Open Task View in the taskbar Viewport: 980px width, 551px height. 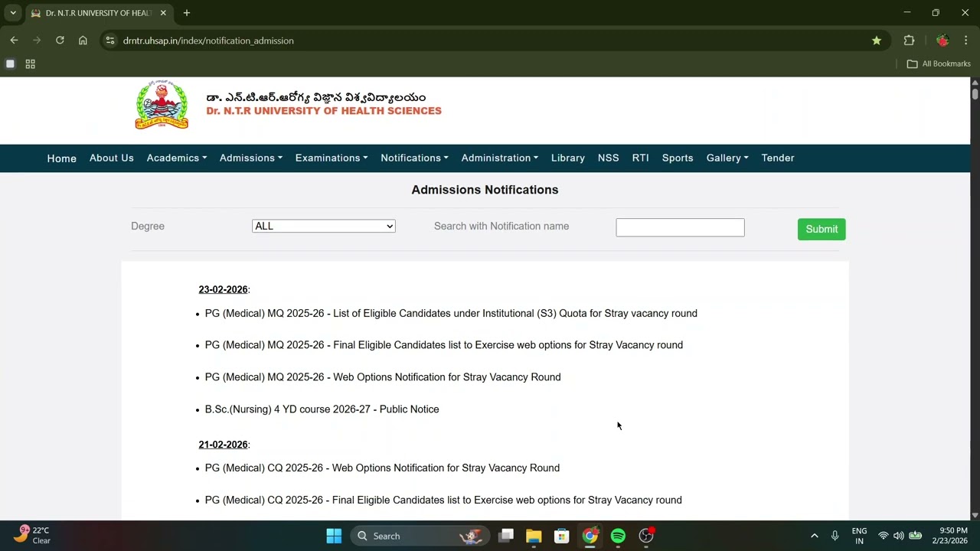pos(506,536)
